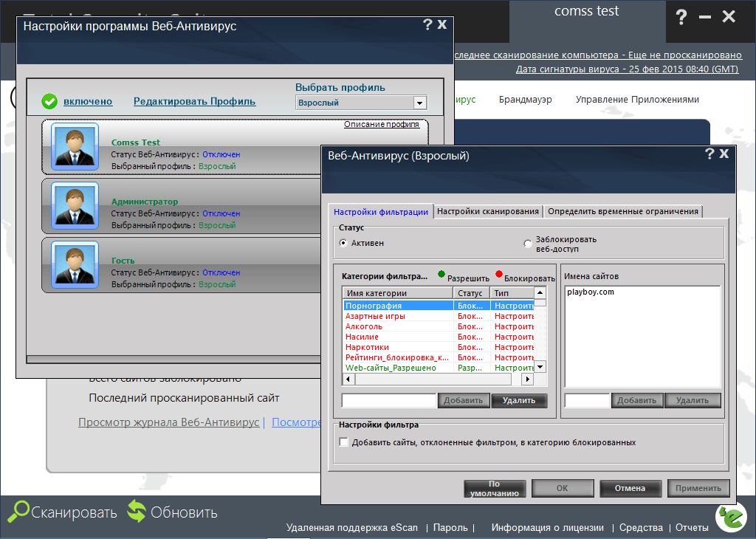Click the включено link

pyautogui.click(x=88, y=101)
